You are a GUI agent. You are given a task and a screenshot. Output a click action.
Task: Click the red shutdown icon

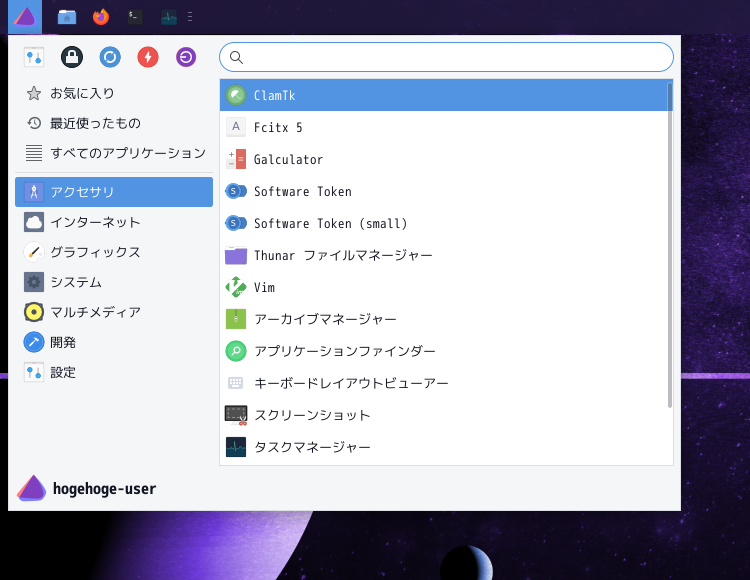148,57
